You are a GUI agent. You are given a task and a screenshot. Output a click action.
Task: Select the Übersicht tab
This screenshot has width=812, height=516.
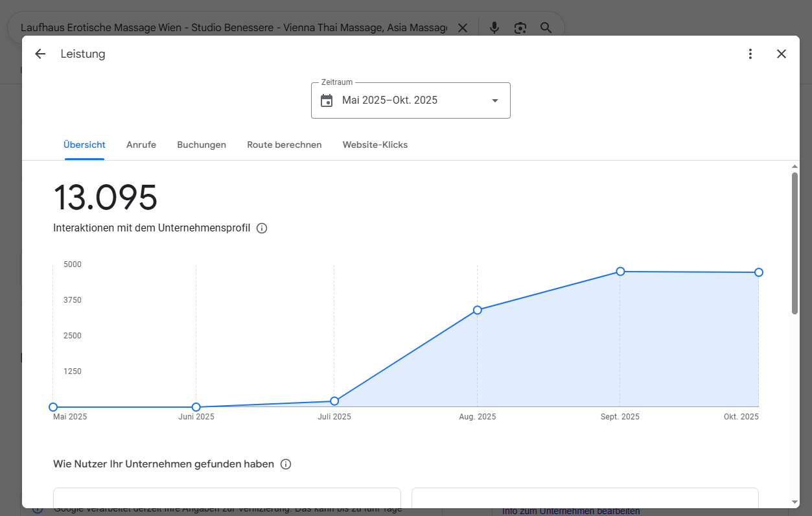pos(84,145)
